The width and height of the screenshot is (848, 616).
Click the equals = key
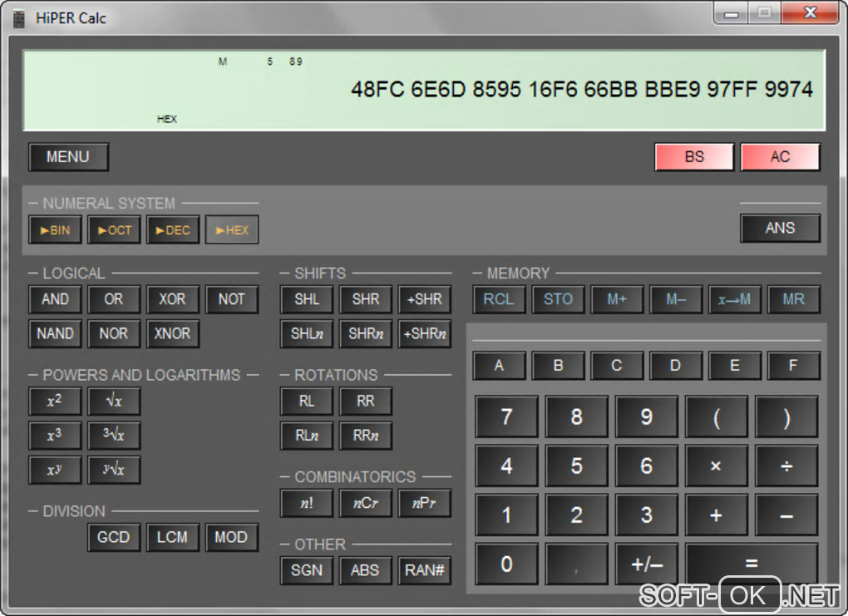coord(752,564)
